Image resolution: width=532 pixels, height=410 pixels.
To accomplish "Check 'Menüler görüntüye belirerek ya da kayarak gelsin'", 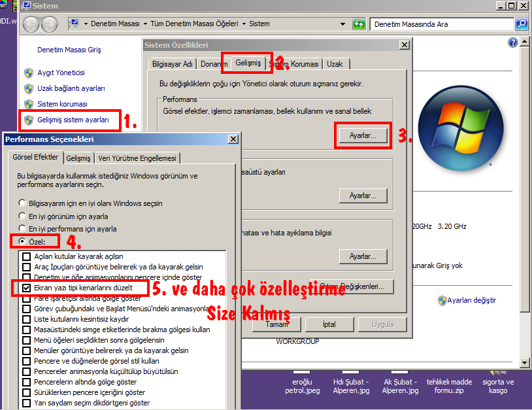I will click(26, 350).
